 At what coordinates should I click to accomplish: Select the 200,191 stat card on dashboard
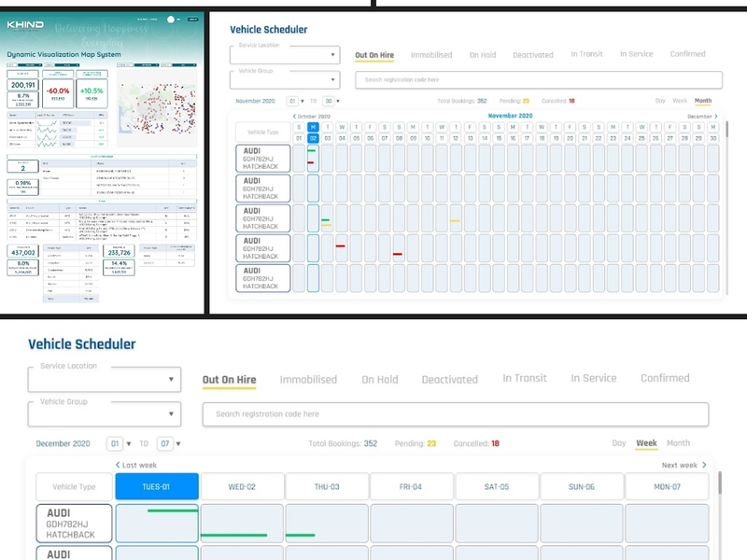click(x=22, y=85)
